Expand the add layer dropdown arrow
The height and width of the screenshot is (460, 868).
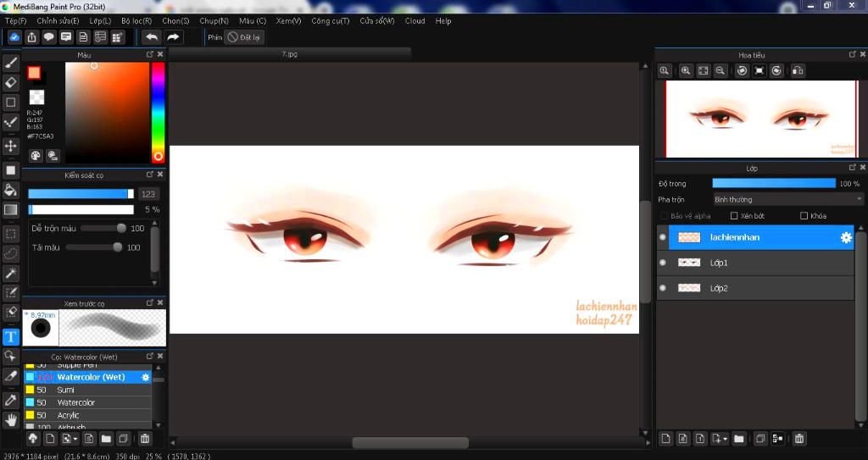(726, 440)
